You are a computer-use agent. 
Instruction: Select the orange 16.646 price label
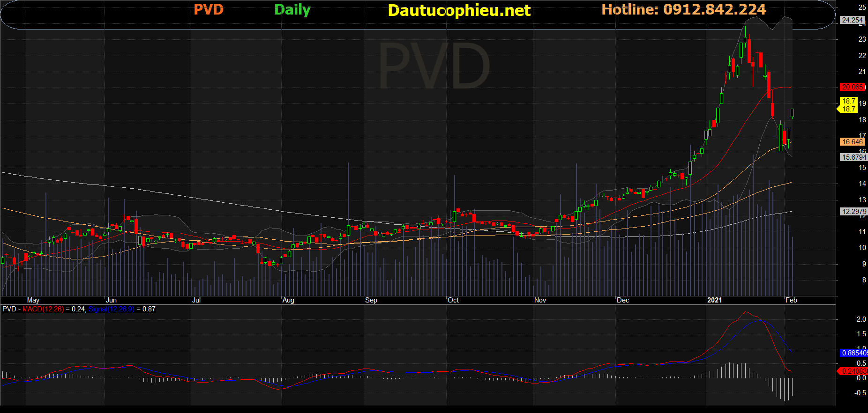tap(852, 142)
